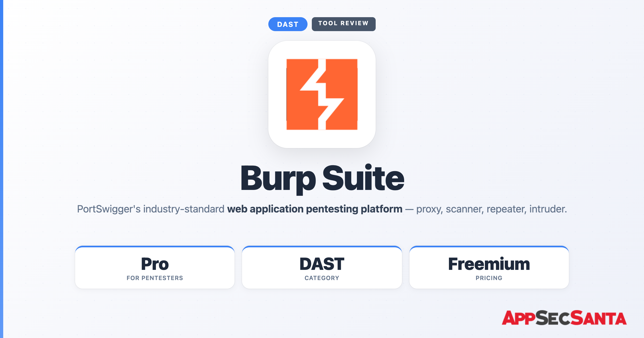Click the PRICING label under Freemium
644x338 pixels.
pos(489,278)
